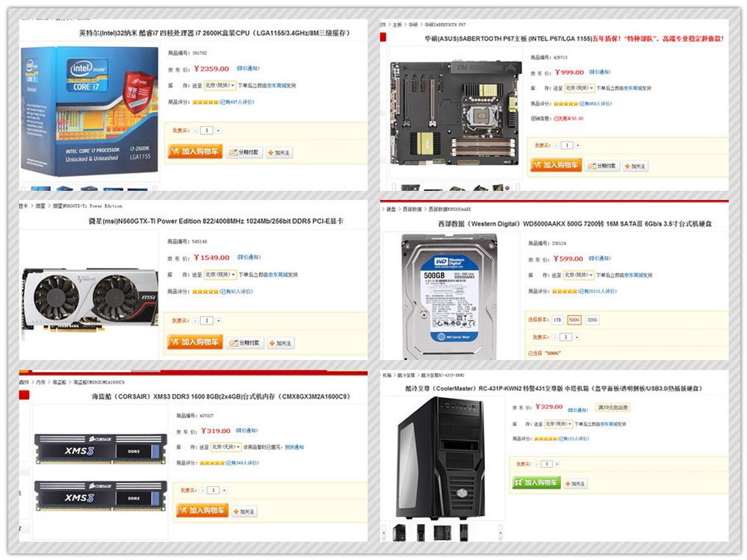Select the 320G hard drive version

tap(592, 320)
